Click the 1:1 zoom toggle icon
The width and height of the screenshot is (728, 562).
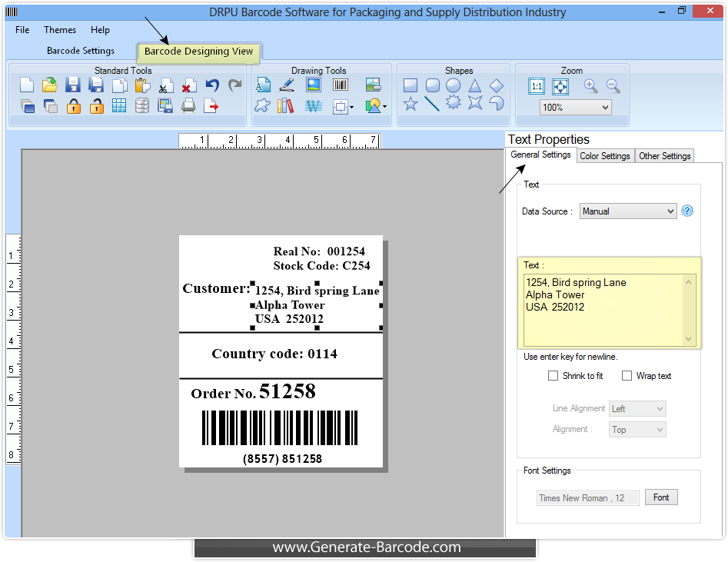point(536,86)
